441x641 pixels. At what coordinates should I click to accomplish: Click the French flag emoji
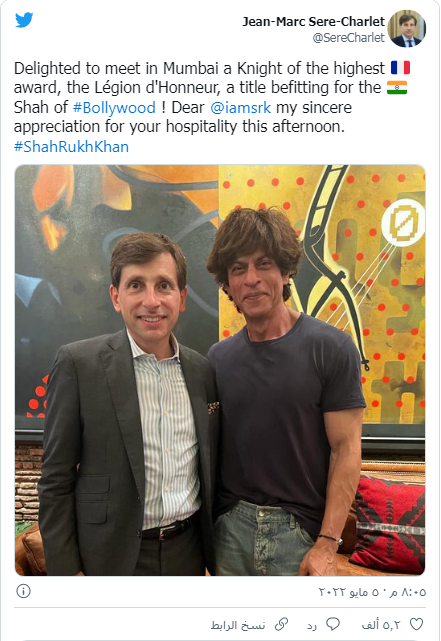[x=400, y=67]
